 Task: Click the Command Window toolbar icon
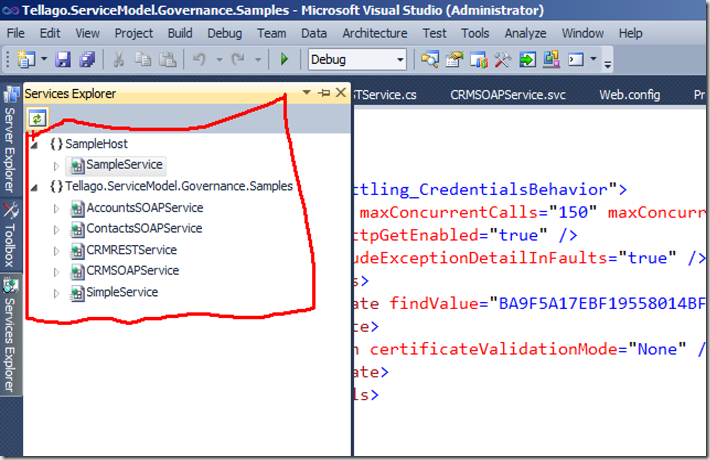click(x=576, y=59)
